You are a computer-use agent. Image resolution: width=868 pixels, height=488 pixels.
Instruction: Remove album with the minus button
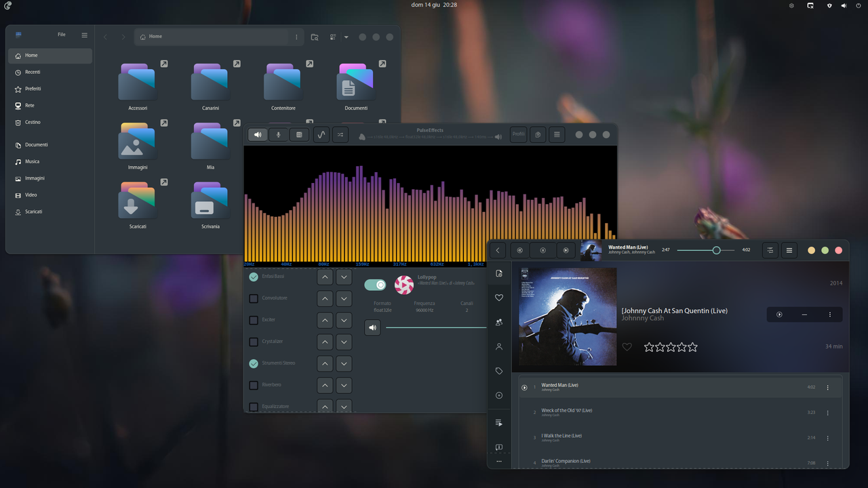(804, 314)
